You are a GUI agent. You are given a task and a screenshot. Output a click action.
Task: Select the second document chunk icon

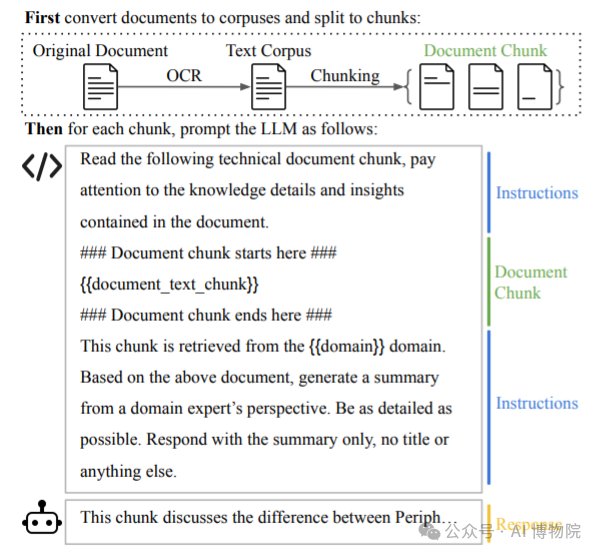click(x=486, y=87)
